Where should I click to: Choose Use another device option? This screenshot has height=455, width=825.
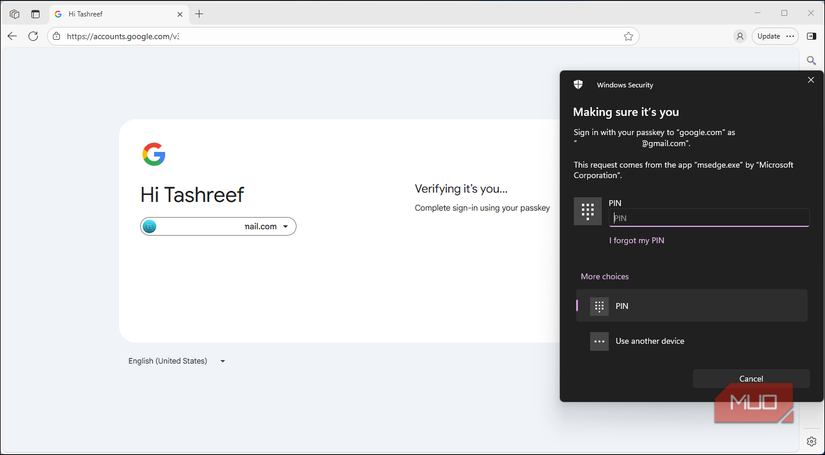click(x=691, y=341)
